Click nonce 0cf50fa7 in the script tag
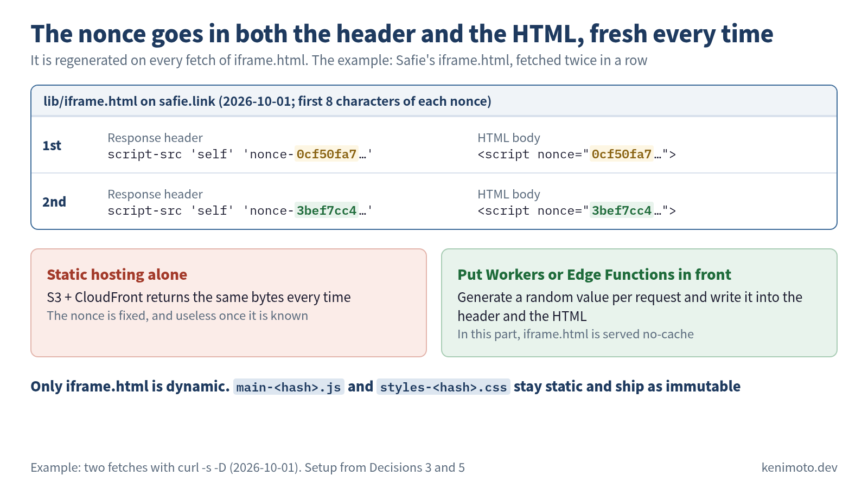This screenshot has height=488, width=868. (622, 155)
